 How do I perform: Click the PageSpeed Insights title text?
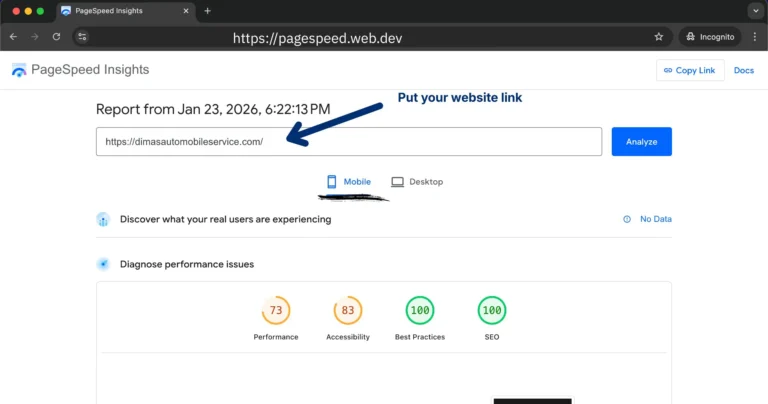(90, 70)
